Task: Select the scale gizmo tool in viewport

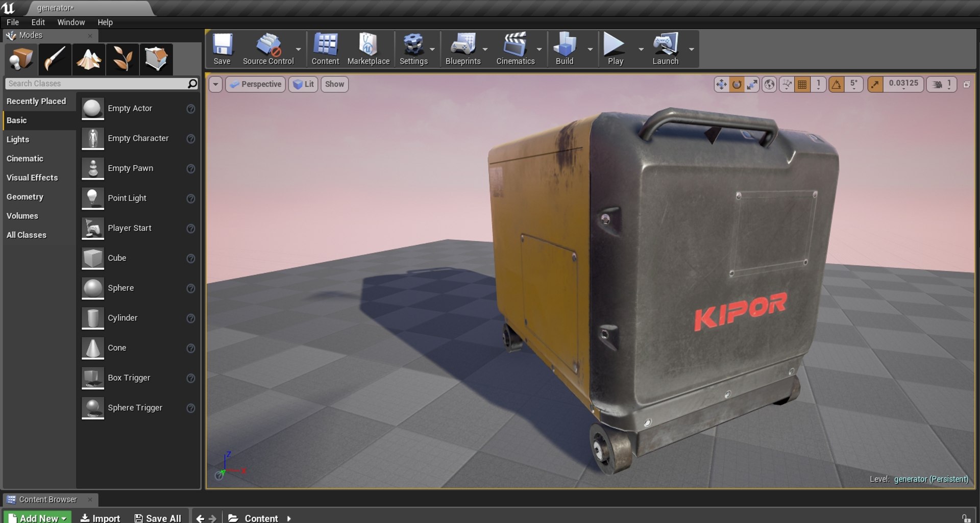Action: tap(752, 85)
